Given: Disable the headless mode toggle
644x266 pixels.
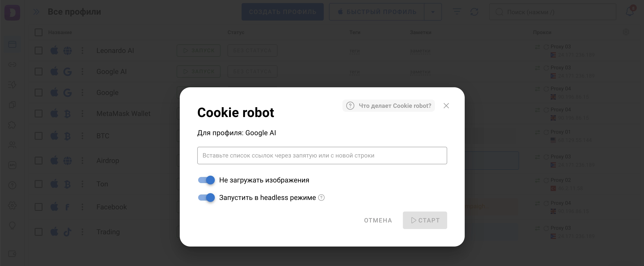Looking at the screenshot, I should click(x=206, y=198).
